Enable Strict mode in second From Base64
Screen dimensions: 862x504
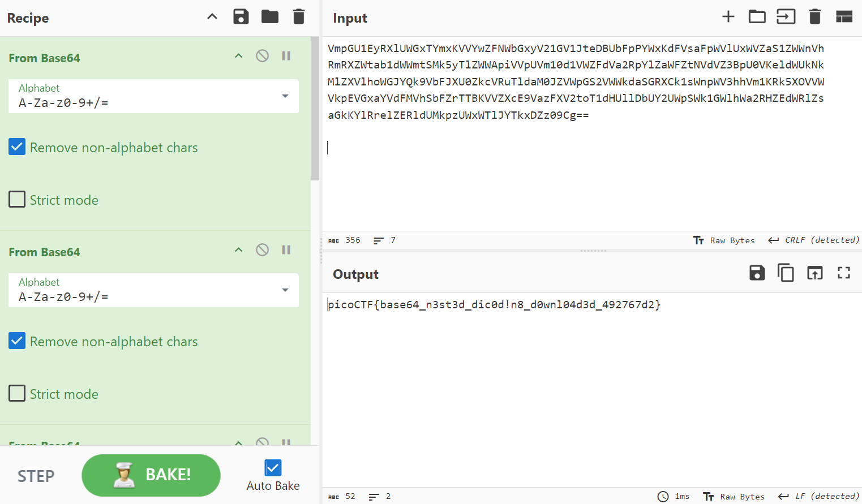pyautogui.click(x=17, y=394)
